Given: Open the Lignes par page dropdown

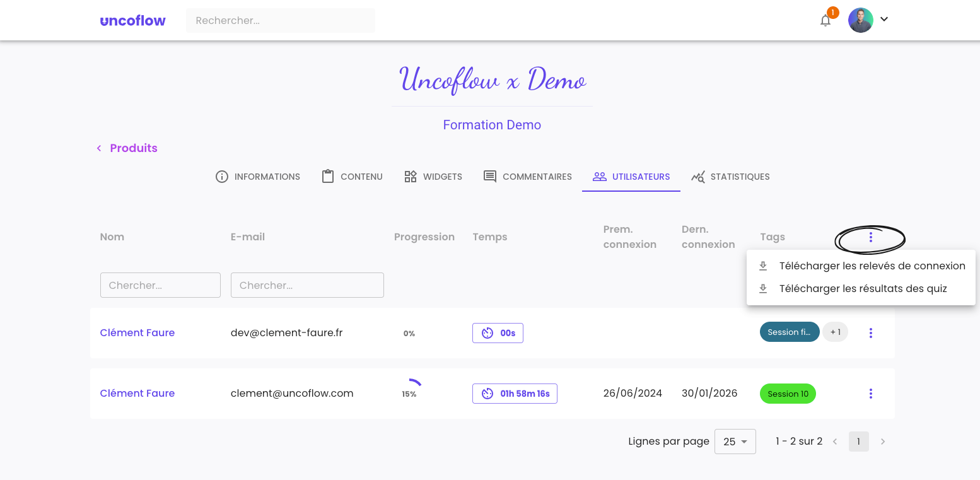Looking at the screenshot, I should 735,442.
